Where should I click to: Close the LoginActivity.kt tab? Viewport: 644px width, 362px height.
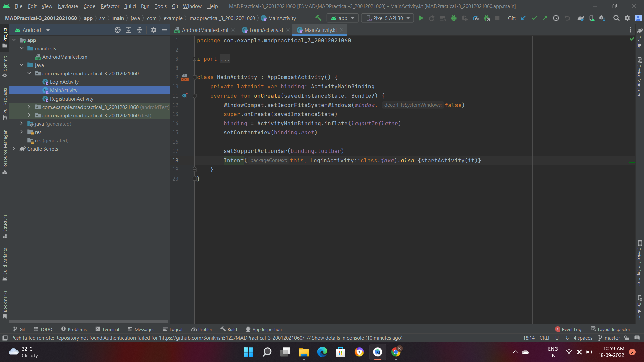(x=288, y=30)
